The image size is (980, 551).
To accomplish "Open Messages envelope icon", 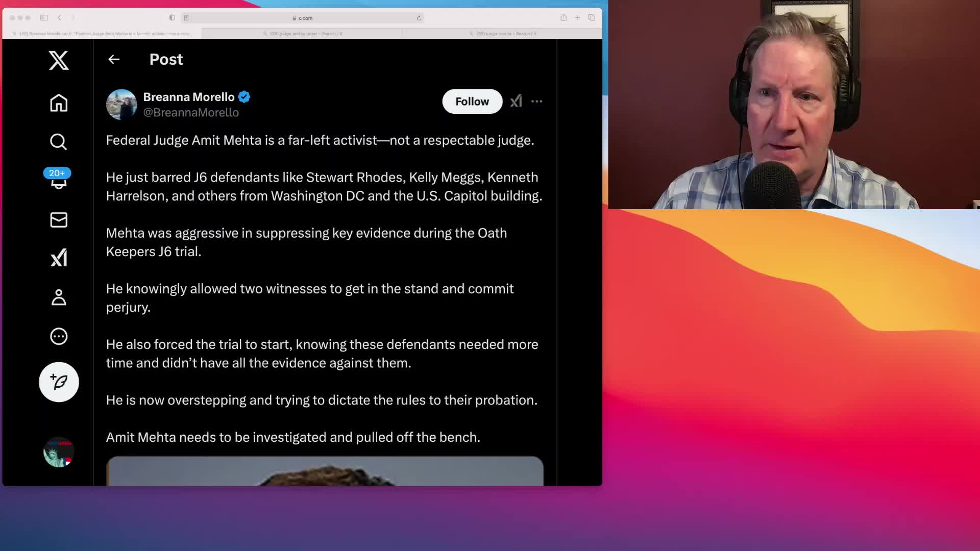I will coord(59,220).
